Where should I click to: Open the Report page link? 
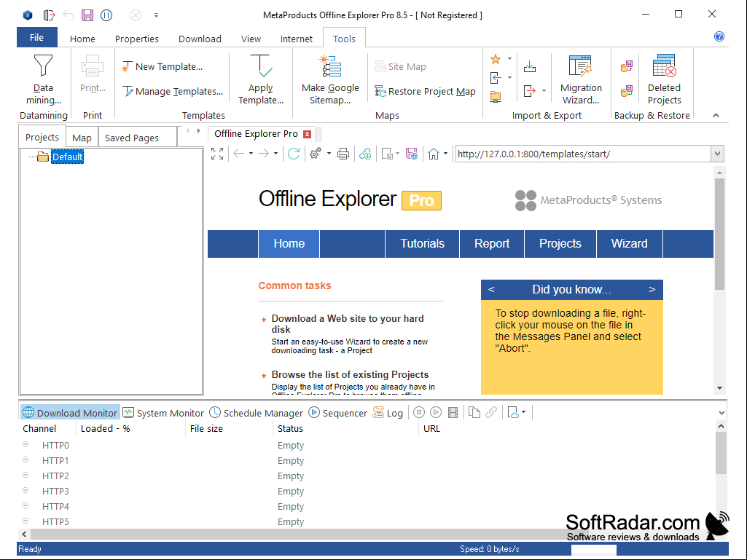492,244
